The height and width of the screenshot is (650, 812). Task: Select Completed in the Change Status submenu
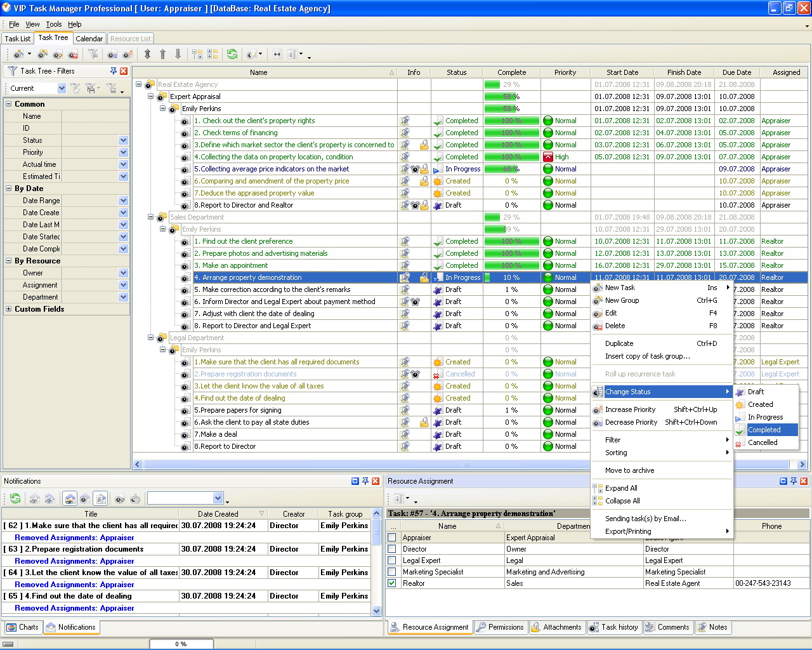(x=764, y=430)
